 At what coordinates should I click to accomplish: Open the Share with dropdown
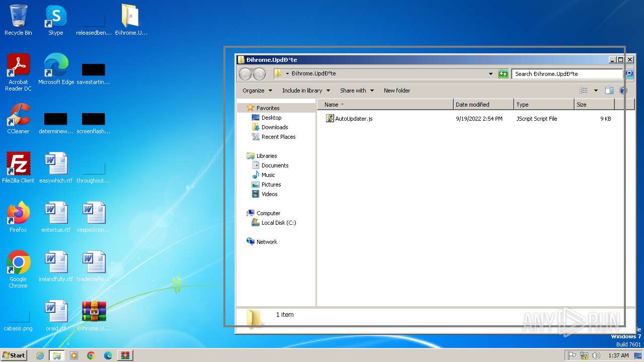point(357,90)
